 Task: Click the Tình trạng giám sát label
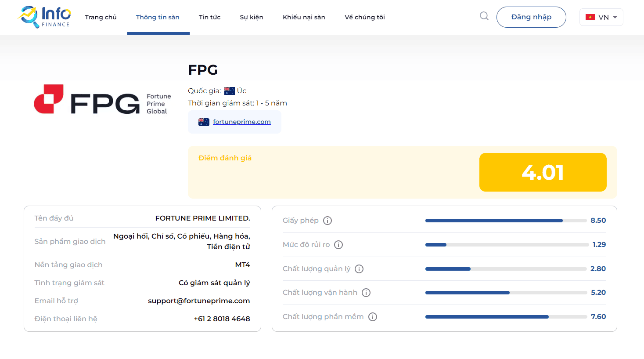pos(69,283)
